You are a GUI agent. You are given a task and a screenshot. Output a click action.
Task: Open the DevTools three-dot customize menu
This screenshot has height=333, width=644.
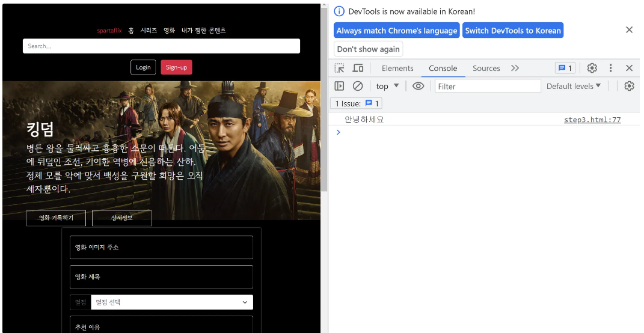[x=611, y=68]
